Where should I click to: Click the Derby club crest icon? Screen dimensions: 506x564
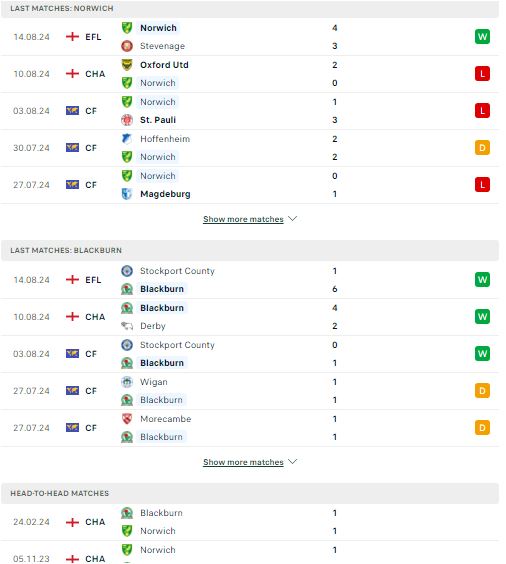pos(127,326)
